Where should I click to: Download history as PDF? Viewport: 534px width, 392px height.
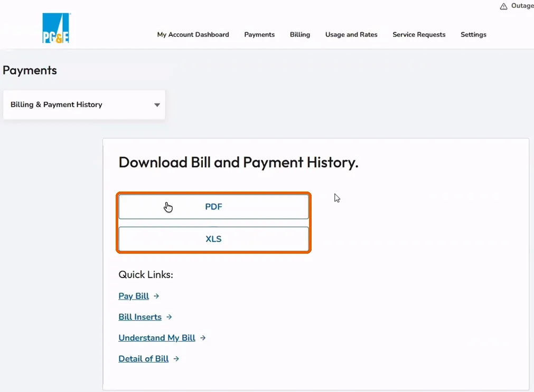(x=213, y=206)
